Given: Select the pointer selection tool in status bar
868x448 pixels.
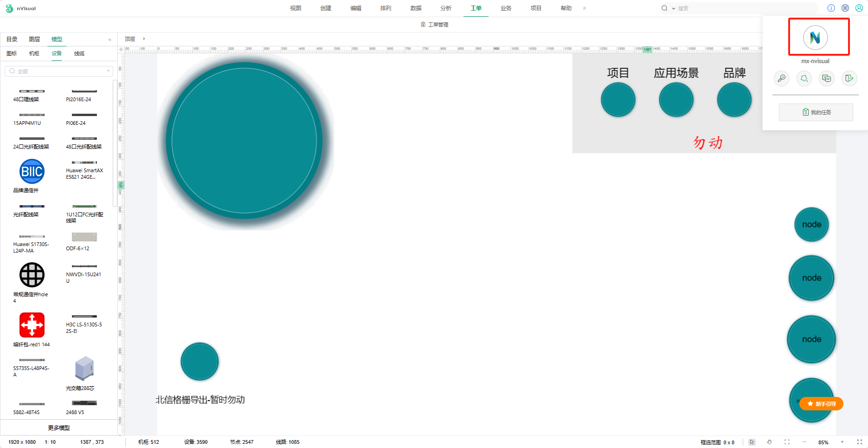Looking at the screenshot, I should [752, 442].
